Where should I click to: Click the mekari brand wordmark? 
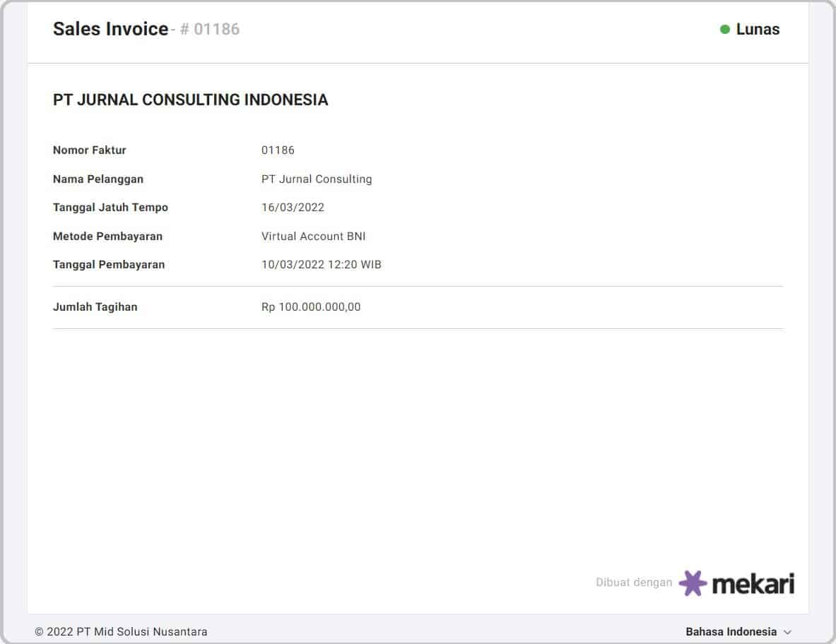point(753,584)
